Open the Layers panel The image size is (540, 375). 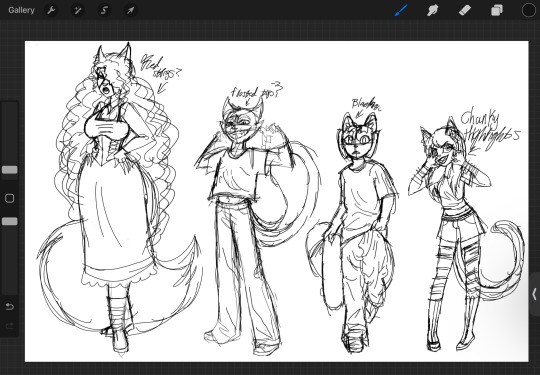(x=497, y=10)
